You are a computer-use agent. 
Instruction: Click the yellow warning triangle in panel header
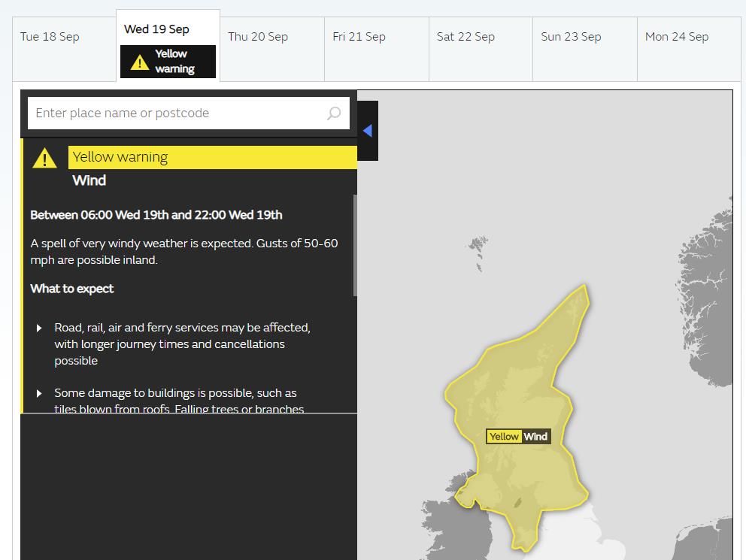[44, 158]
